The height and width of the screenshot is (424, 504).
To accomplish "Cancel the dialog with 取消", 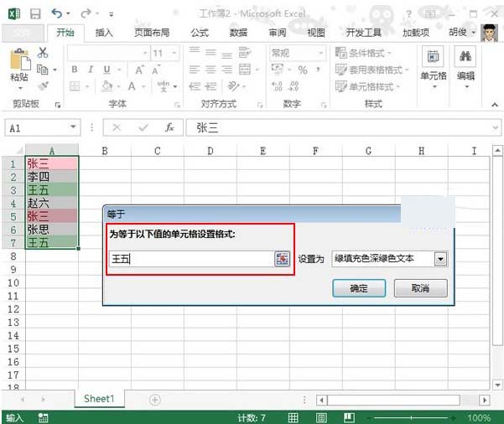I will coord(421,288).
